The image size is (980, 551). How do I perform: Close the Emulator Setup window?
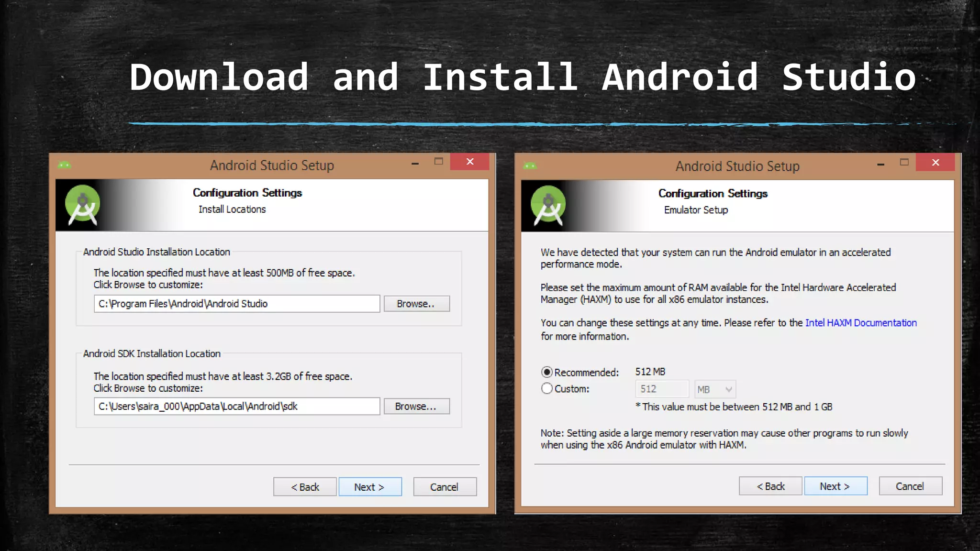935,163
